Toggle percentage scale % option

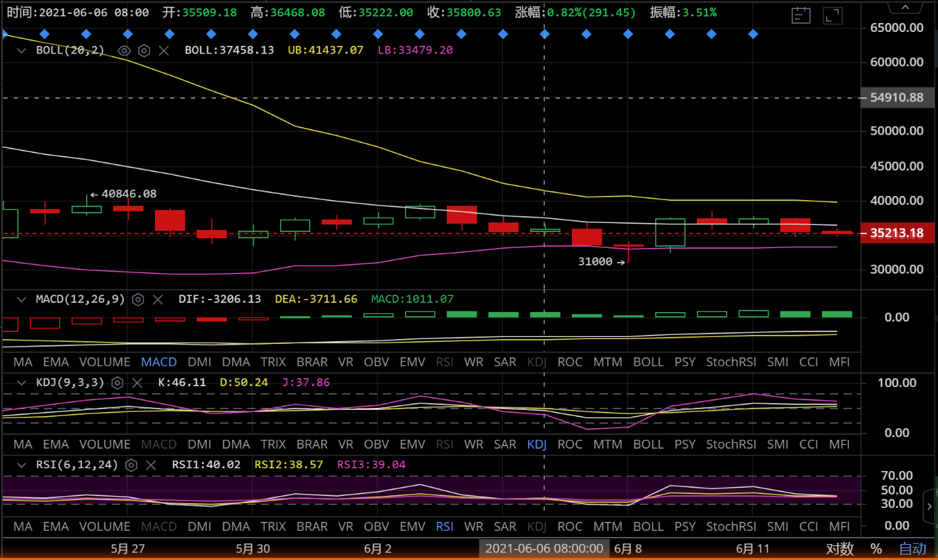[x=875, y=548]
